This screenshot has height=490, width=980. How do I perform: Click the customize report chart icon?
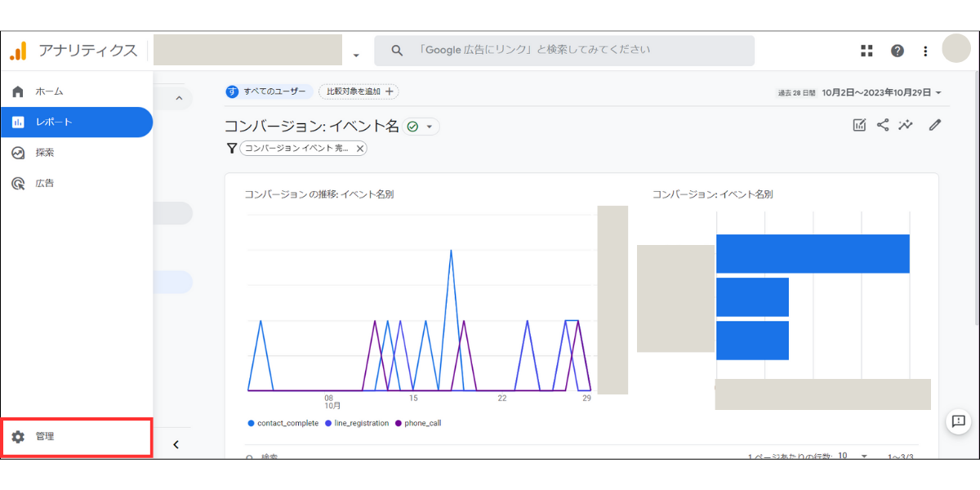(x=859, y=125)
